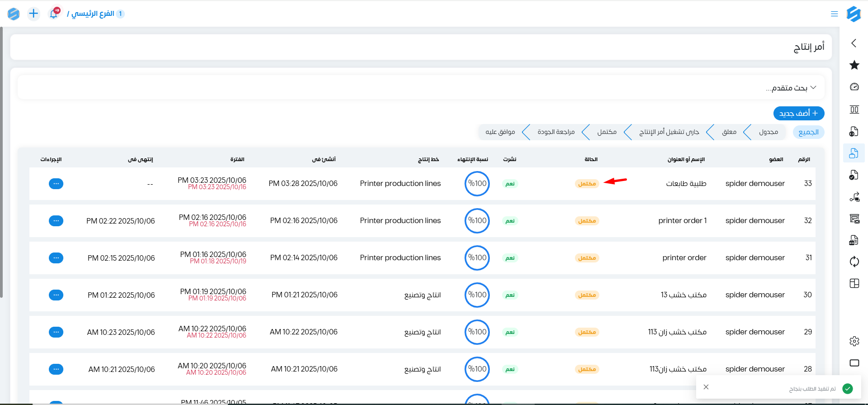Click the الفرع الرئيسي branch link
Screen dimensions: 868x405
(x=93, y=14)
